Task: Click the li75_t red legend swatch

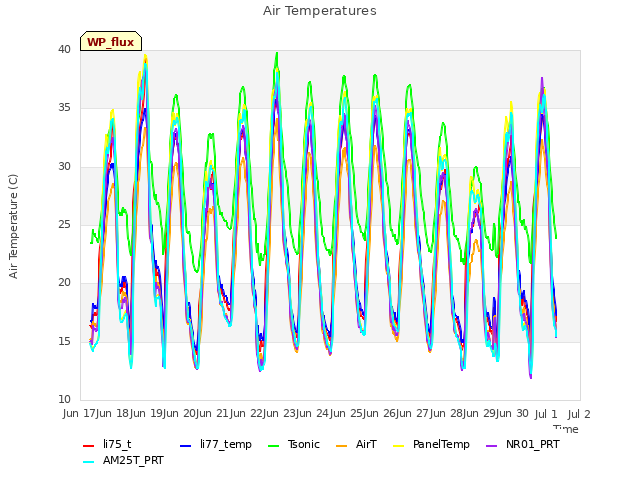Action: pos(89,446)
